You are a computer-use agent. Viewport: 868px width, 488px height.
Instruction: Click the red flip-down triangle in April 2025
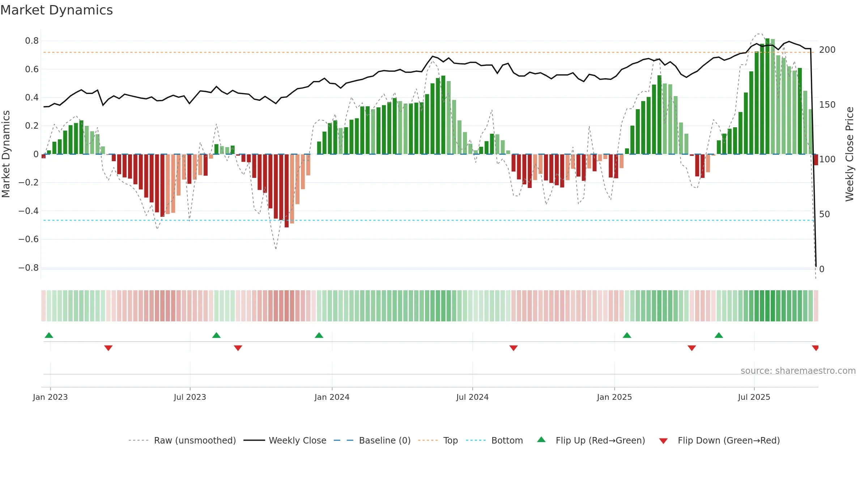pos(692,348)
